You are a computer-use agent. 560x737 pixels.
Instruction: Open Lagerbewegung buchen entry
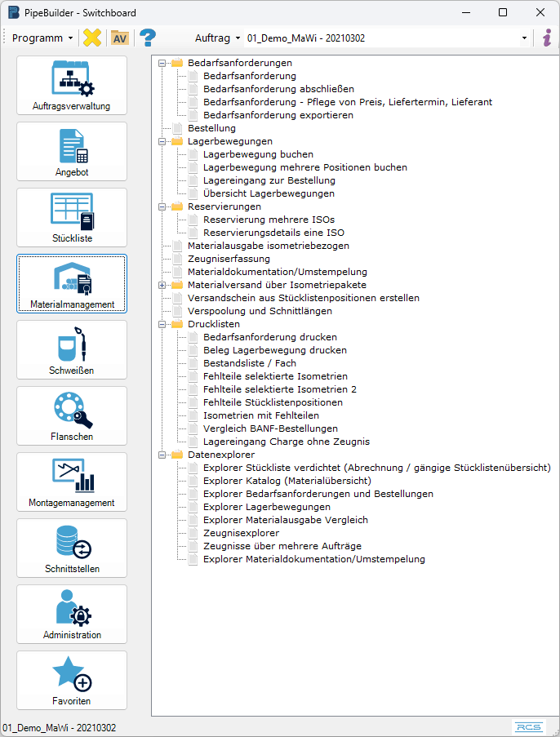click(x=258, y=154)
